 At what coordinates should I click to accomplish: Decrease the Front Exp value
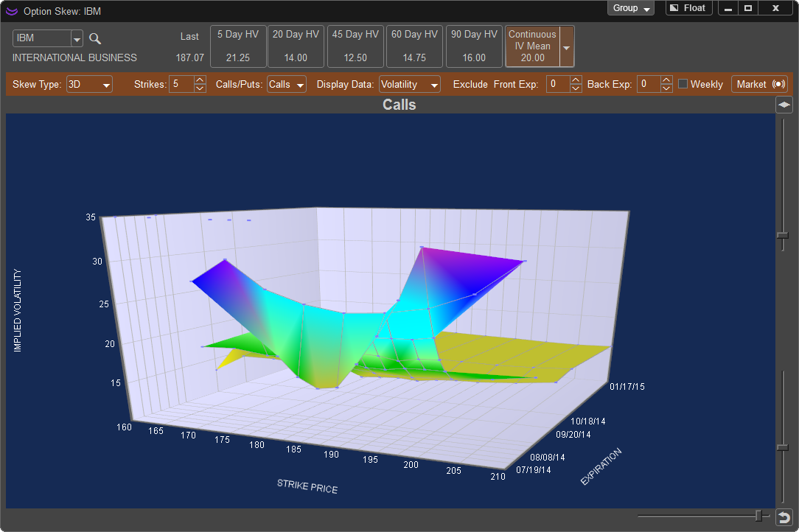tap(576, 88)
